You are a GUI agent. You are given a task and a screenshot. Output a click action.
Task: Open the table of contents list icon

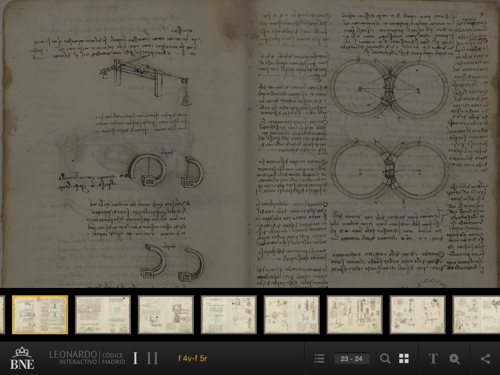[319, 359]
